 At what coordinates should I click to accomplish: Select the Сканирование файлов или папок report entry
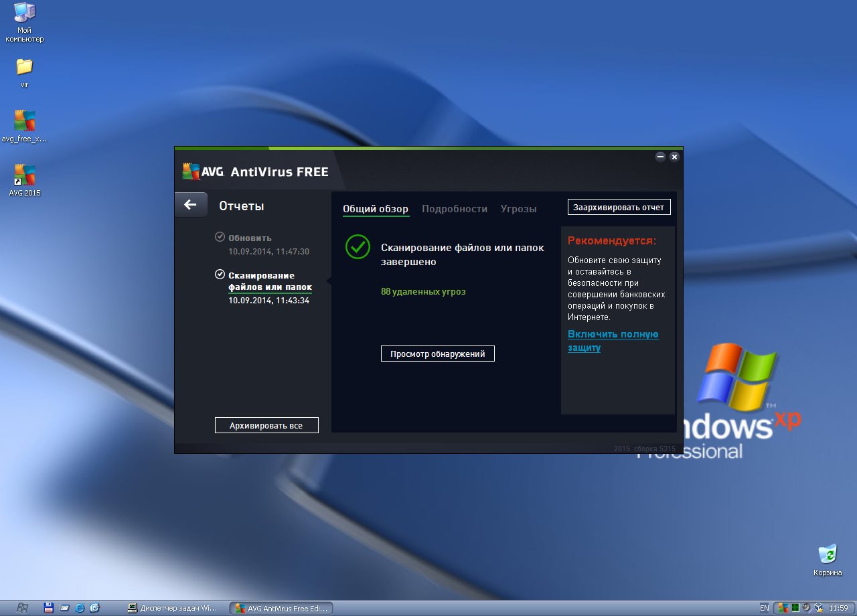click(263, 287)
